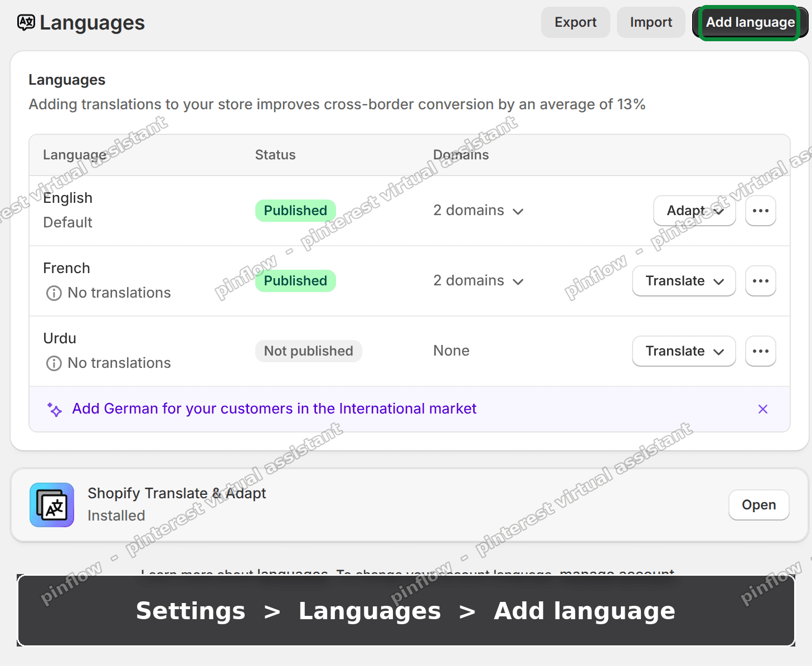This screenshot has height=666, width=812.
Task: Click the Installed status text
Action: (x=116, y=516)
